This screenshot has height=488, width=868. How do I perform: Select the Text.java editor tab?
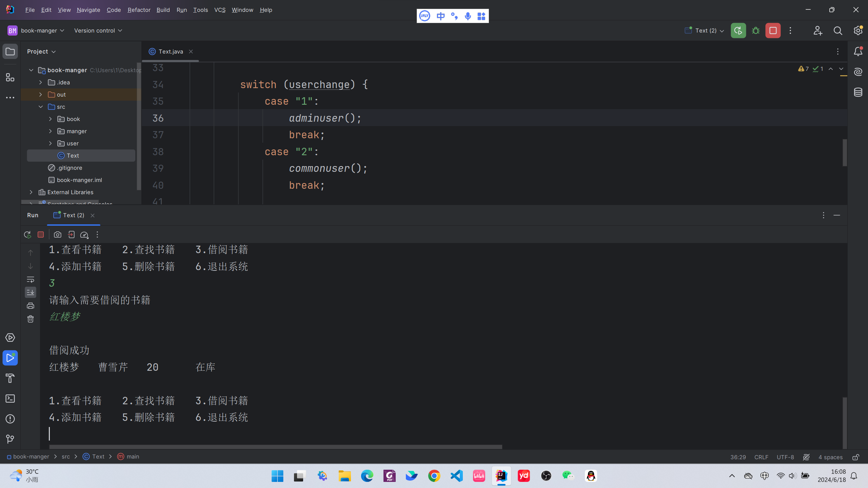point(170,52)
